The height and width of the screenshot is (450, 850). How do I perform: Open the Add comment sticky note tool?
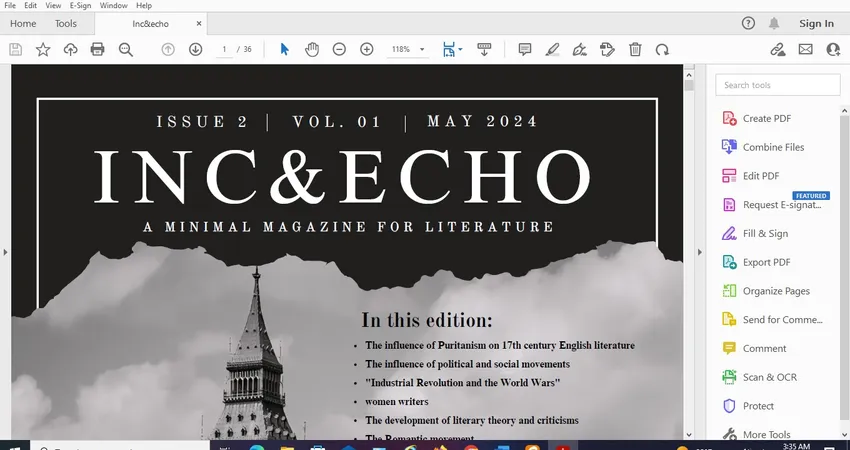pyautogui.click(x=524, y=49)
